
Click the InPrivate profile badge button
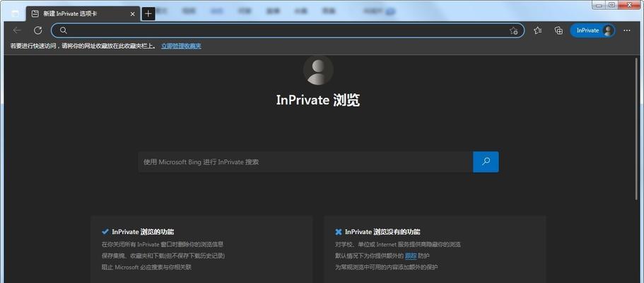tap(592, 30)
